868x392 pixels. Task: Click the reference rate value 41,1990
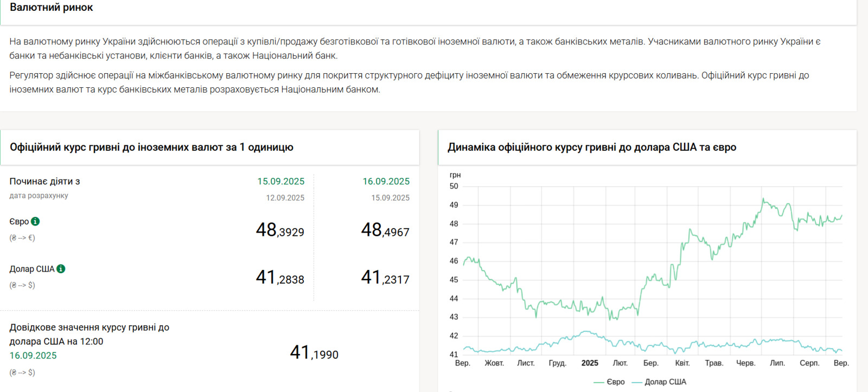point(314,353)
